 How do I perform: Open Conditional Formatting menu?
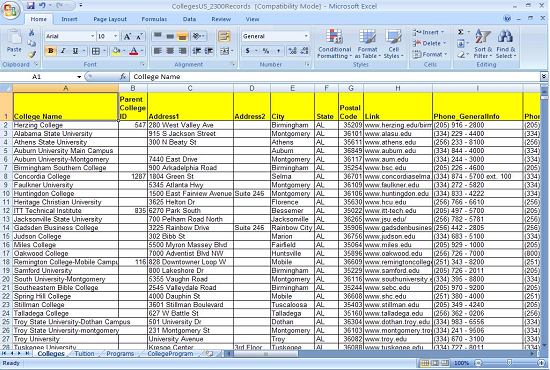(334, 44)
